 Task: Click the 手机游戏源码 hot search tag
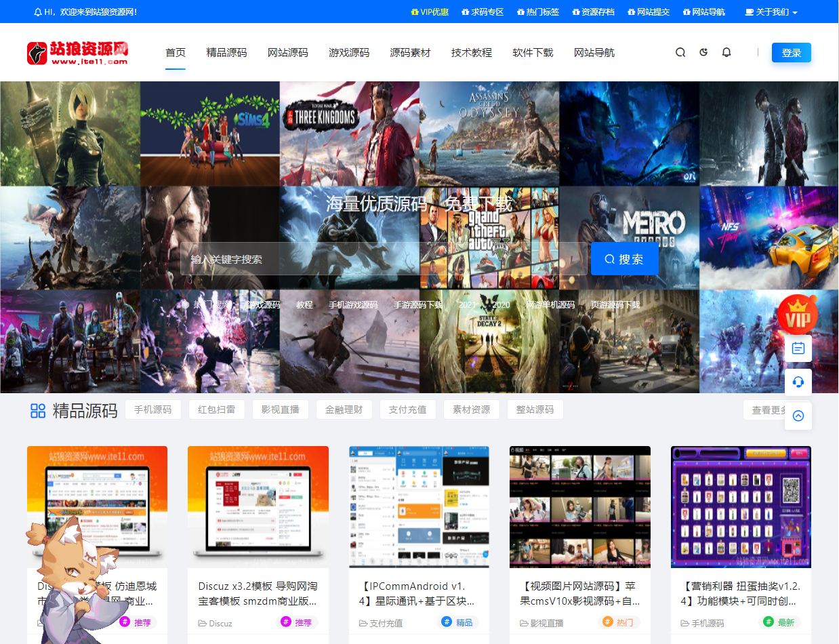point(353,305)
